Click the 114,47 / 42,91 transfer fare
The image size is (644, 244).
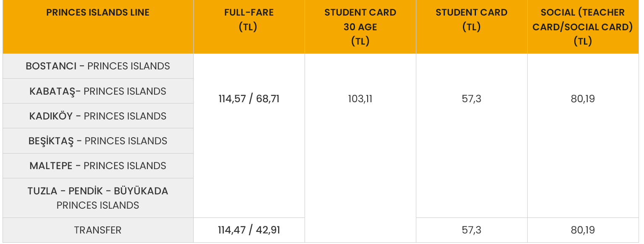(249, 230)
